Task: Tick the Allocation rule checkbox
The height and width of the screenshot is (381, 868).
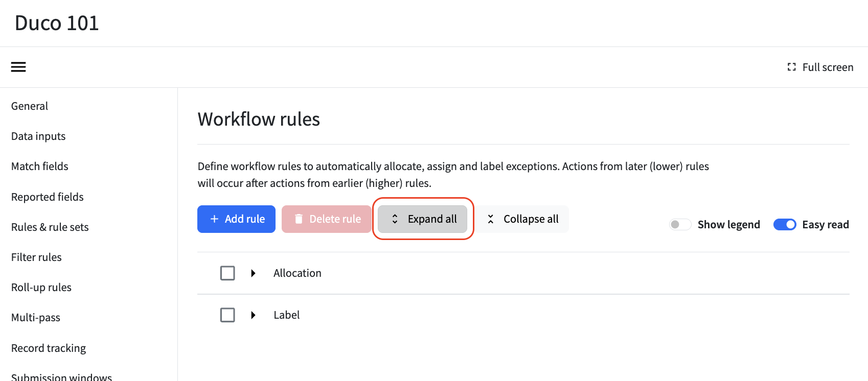Action: point(227,273)
